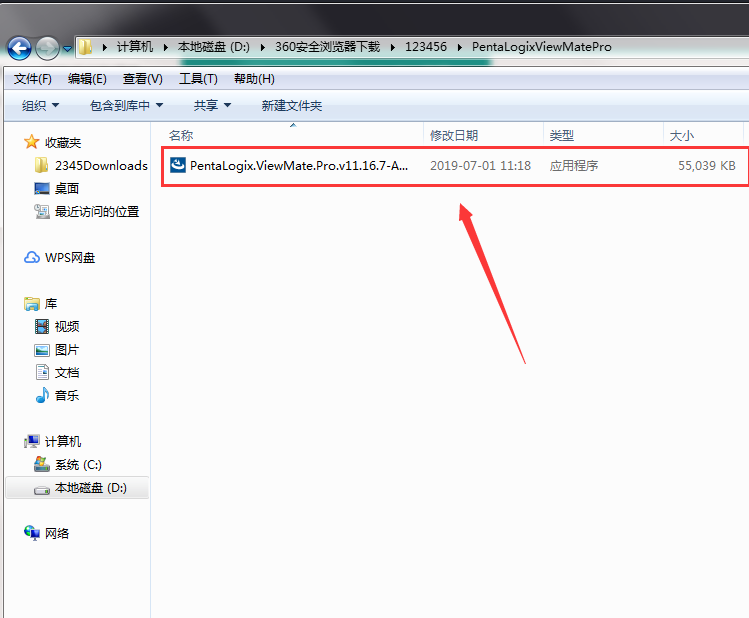Expand arrow after 计算机 in address bar

[166, 47]
